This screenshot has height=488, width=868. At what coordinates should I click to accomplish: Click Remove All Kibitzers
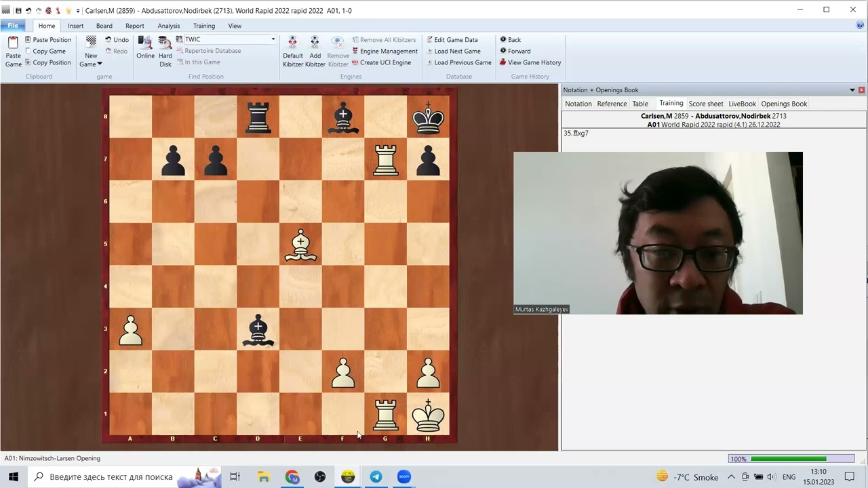click(384, 39)
